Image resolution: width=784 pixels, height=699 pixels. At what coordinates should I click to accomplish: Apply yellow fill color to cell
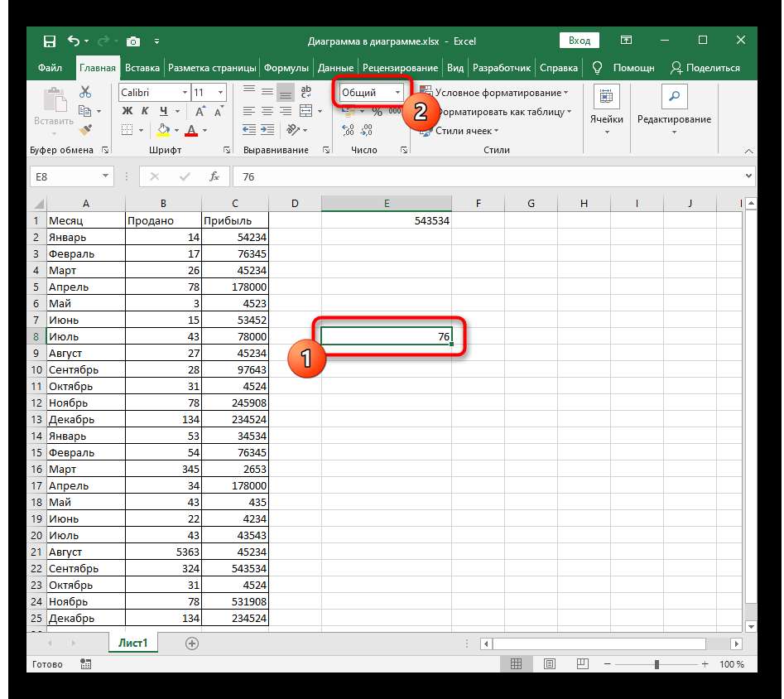163,130
